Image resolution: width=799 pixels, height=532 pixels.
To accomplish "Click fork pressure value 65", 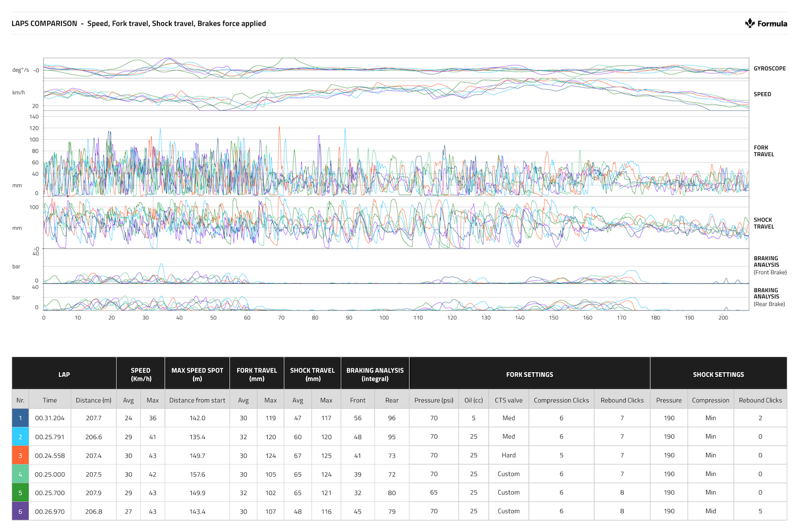I will coord(434,493).
